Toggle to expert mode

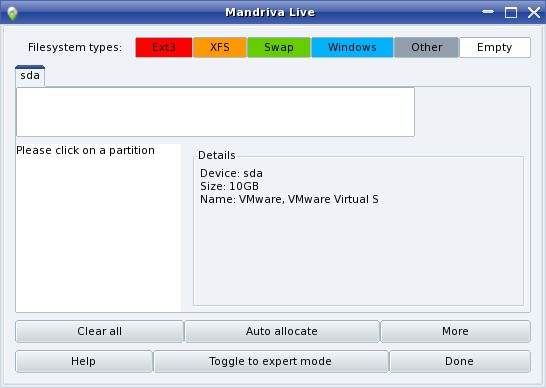click(271, 362)
